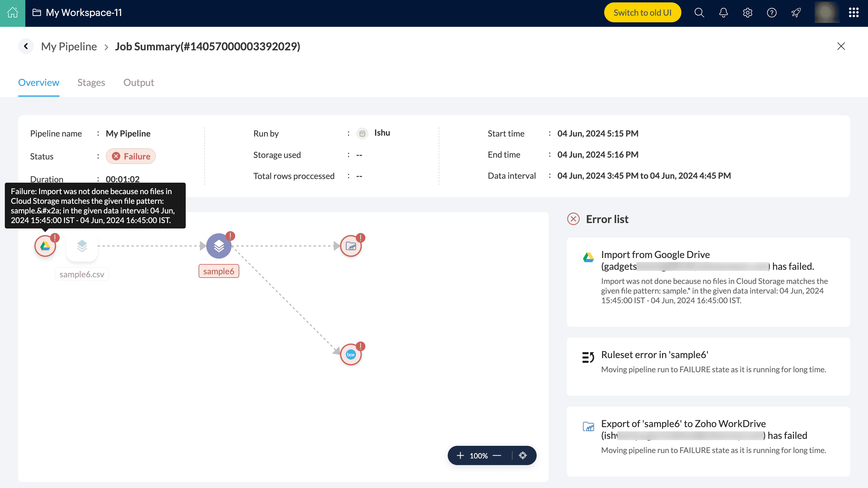Open notifications bell icon
Screen dimensions: 868x488
point(724,13)
